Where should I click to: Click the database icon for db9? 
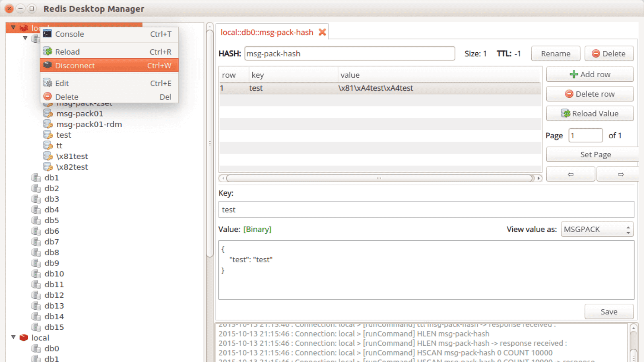pyautogui.click(x=36, y=263)
